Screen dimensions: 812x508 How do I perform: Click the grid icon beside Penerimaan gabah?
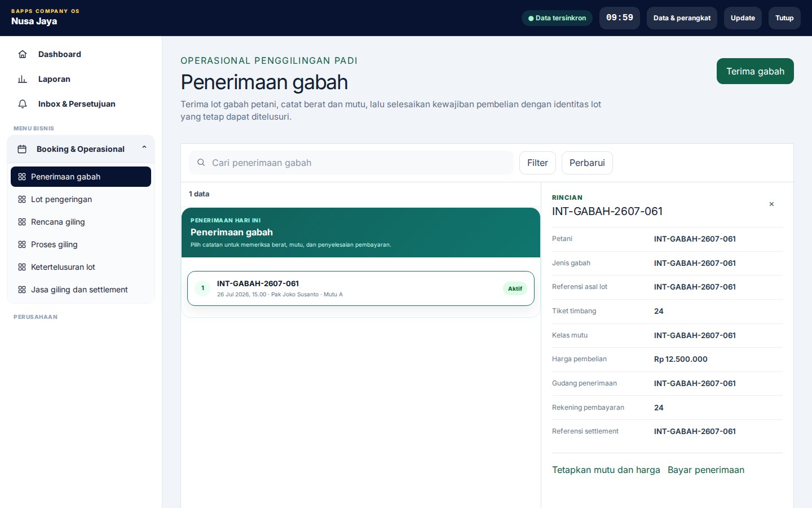tap(22, 177)
